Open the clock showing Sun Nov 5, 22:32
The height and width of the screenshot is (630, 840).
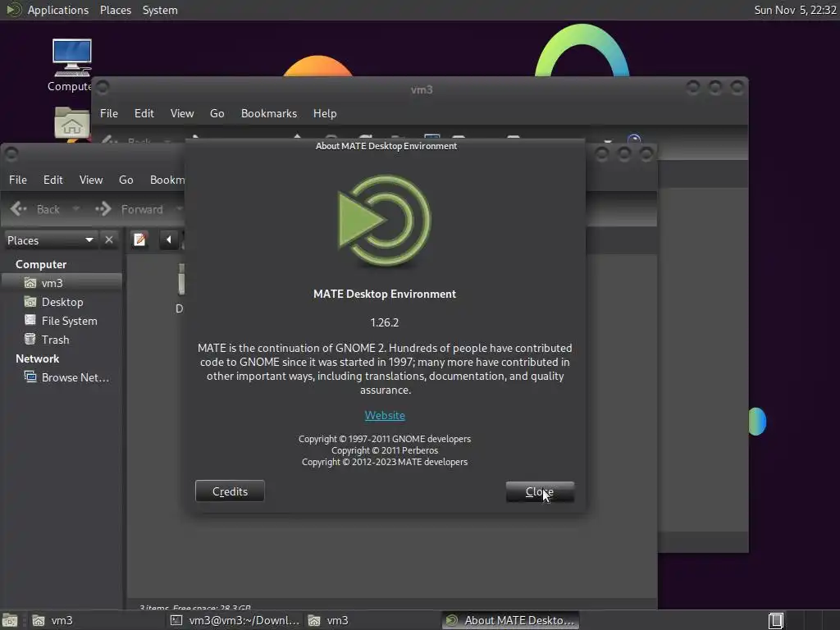[795, 10]
